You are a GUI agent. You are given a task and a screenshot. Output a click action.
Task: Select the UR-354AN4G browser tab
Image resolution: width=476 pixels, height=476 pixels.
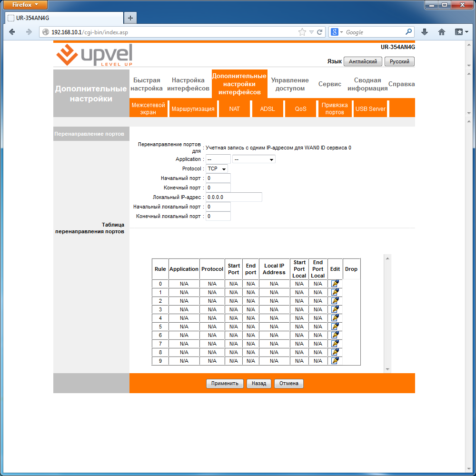click(x=64, y=18)
